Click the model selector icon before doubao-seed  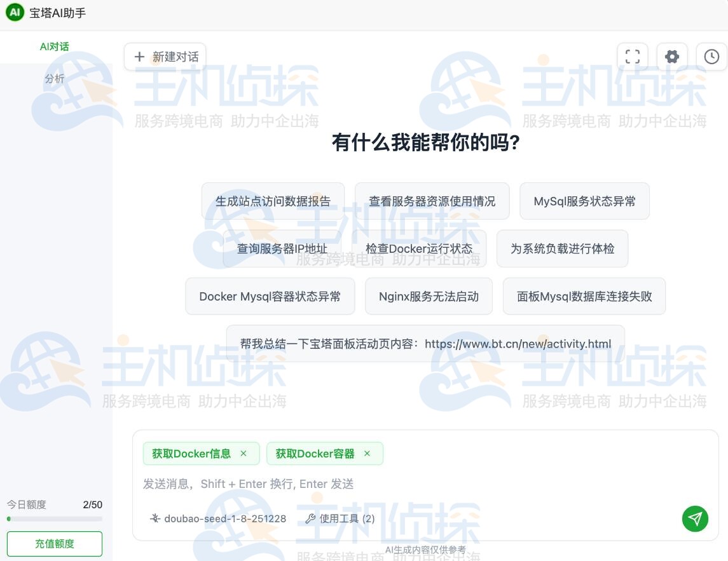point(155,518)
